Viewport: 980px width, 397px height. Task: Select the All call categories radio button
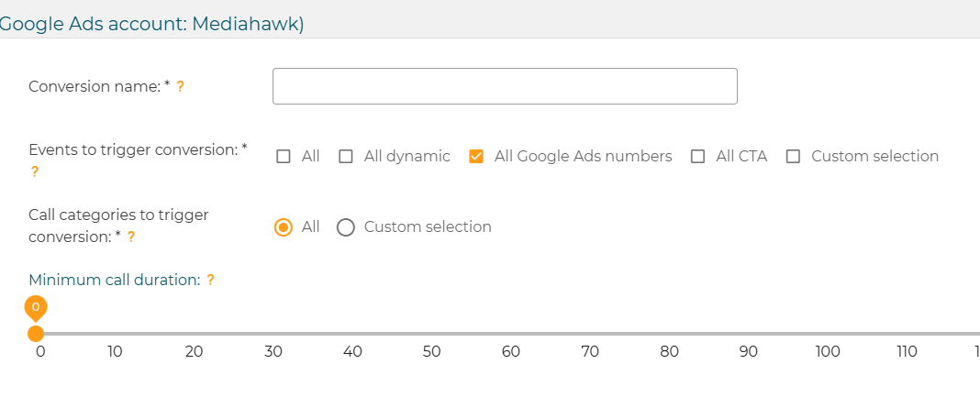coord(284,227)
